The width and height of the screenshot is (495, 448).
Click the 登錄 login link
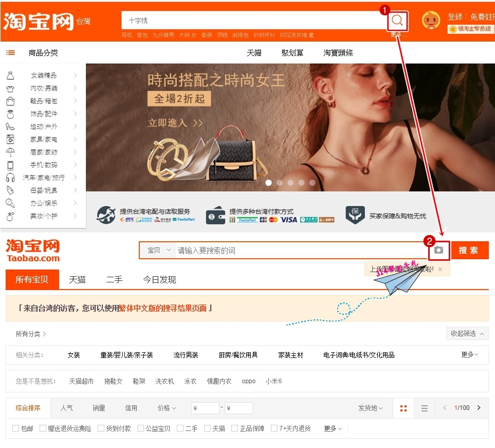tap(455, 17)
